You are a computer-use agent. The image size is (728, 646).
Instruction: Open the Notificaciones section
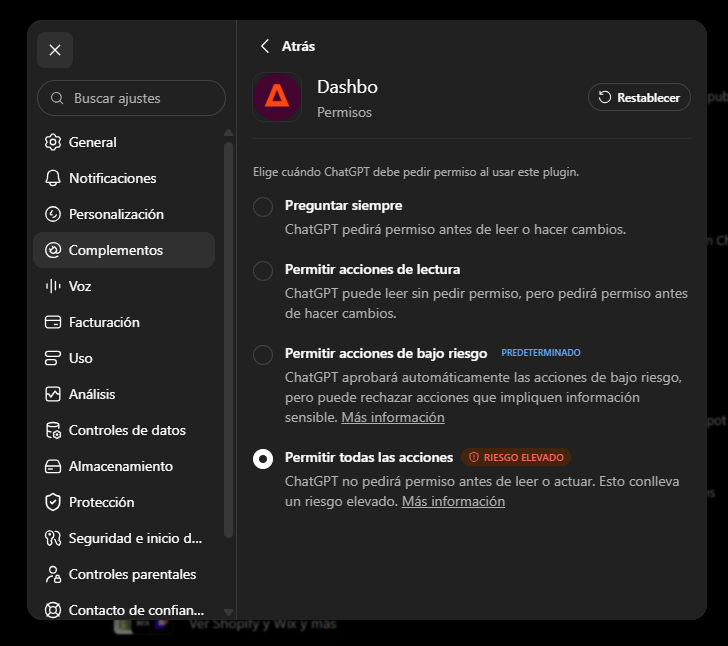click(x=124, y=178)
